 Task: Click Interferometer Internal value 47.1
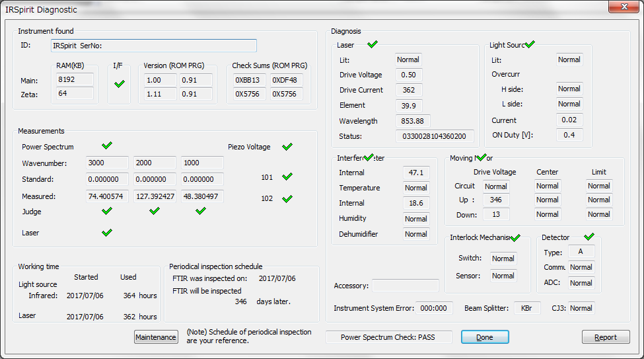tap(417, 173)
